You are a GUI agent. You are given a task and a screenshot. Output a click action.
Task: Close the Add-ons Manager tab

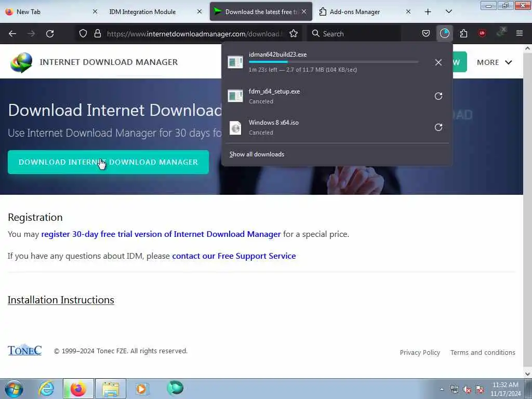click(x=408, y=11)
